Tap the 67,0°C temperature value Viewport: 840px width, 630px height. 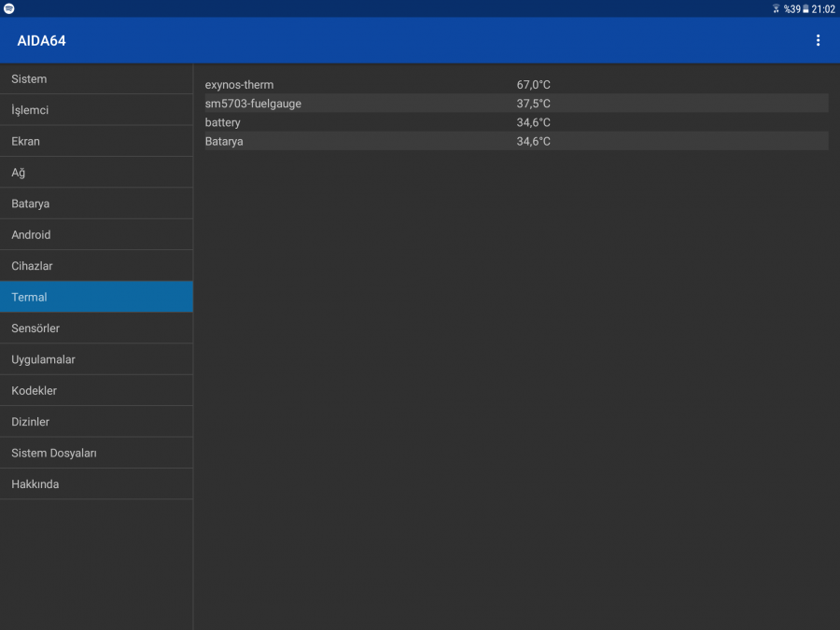(x=533, y=85)
